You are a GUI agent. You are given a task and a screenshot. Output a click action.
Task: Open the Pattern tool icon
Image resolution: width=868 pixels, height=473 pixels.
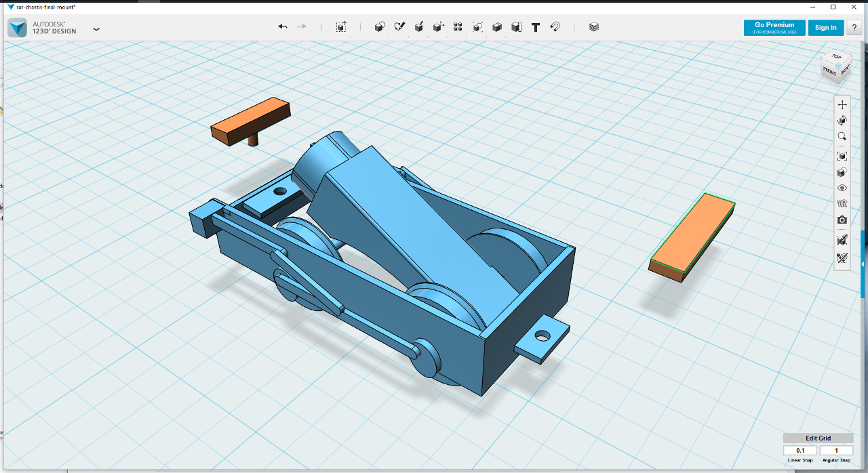point(458,27)
